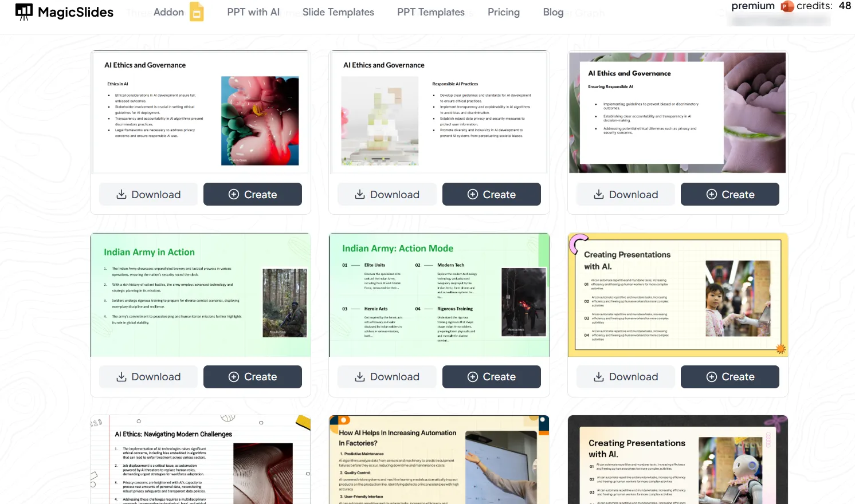Download the "Responsible AI Practices" slide
The height and width of the screenshot is (504, 855).
point(387,194)
